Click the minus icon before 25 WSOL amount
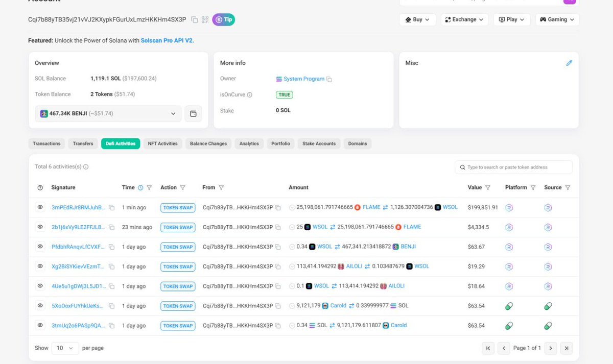 point(292,227)
